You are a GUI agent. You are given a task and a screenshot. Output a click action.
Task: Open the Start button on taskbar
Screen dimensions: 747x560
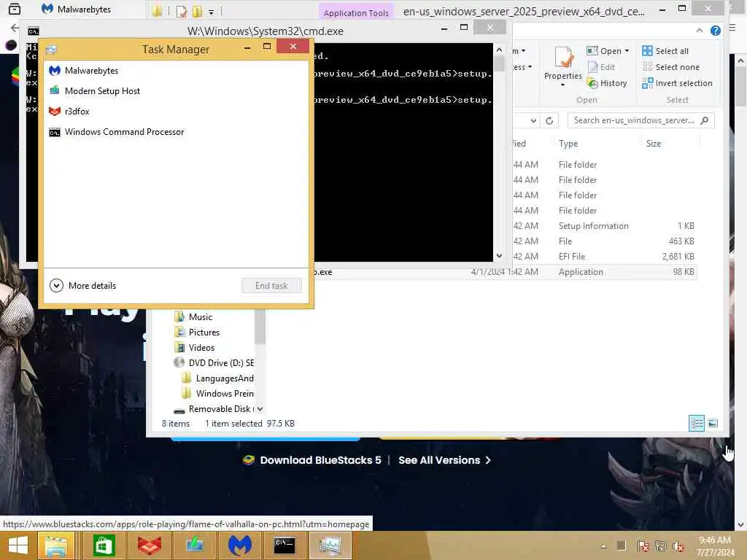(18, 545)
